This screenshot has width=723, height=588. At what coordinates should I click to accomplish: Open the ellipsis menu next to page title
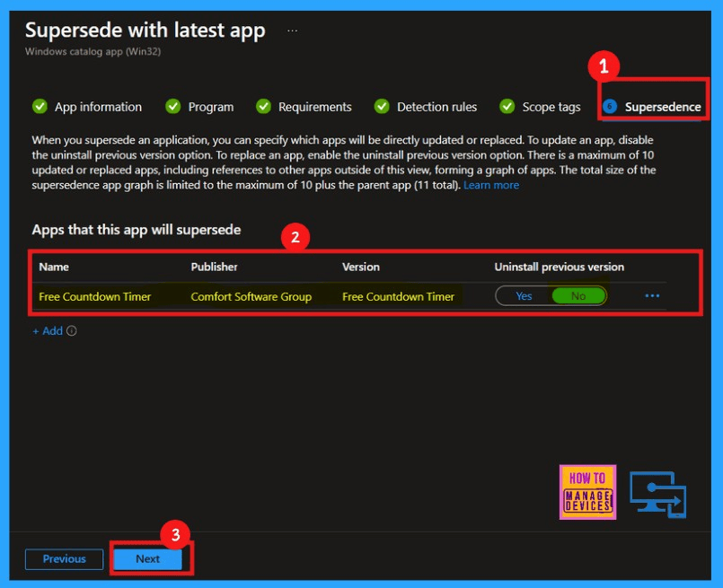[292, 31]
